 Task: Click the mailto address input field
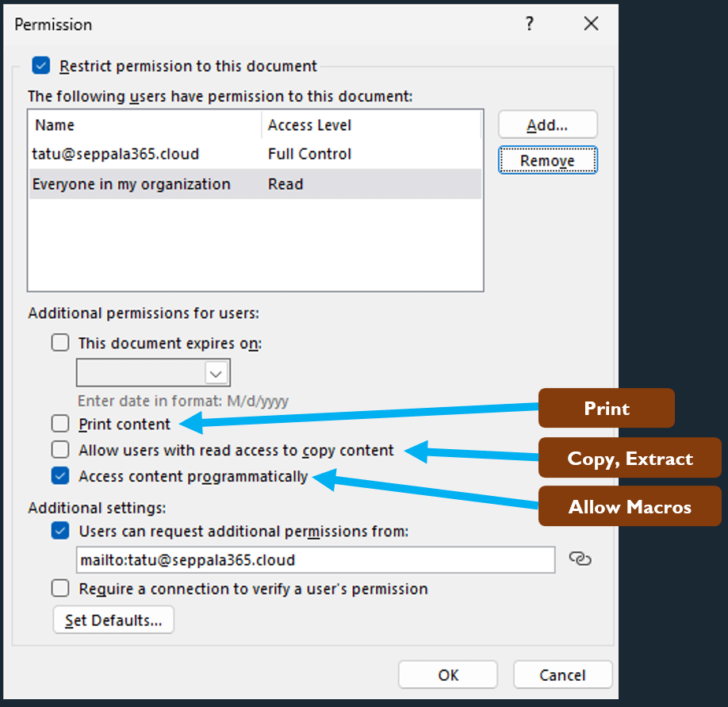[x=315, y=559]
